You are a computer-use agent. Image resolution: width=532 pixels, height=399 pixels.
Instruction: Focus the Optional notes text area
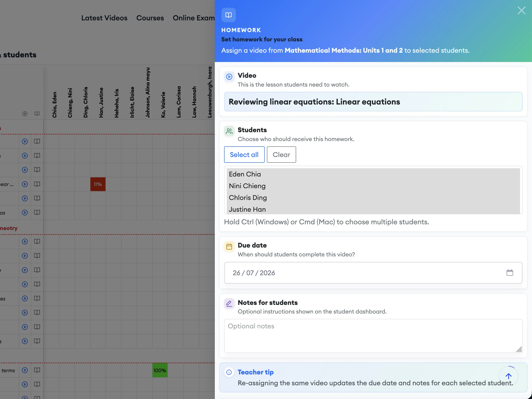373,336
